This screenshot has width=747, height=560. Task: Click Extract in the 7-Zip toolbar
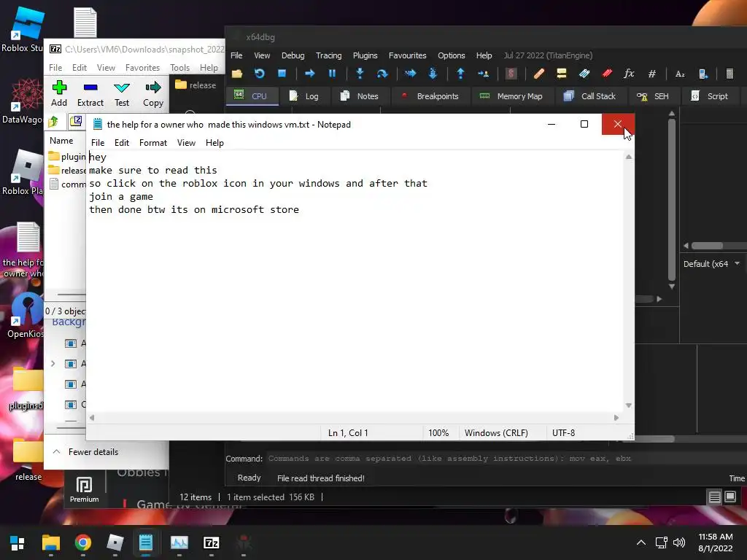coord(90,94)
